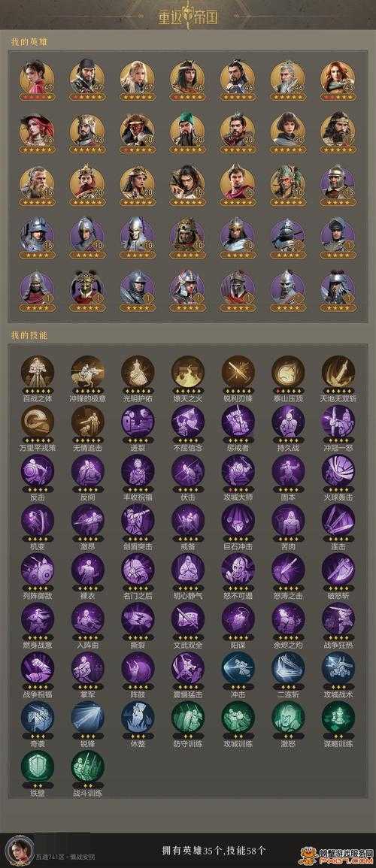Pick the 巨石冲击 skill icon

click(x=238, y=520)
